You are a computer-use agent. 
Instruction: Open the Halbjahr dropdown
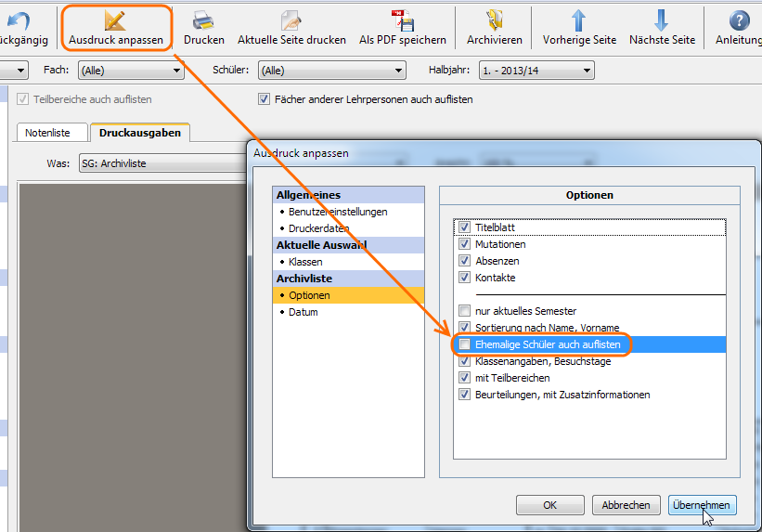coord(536,71)
